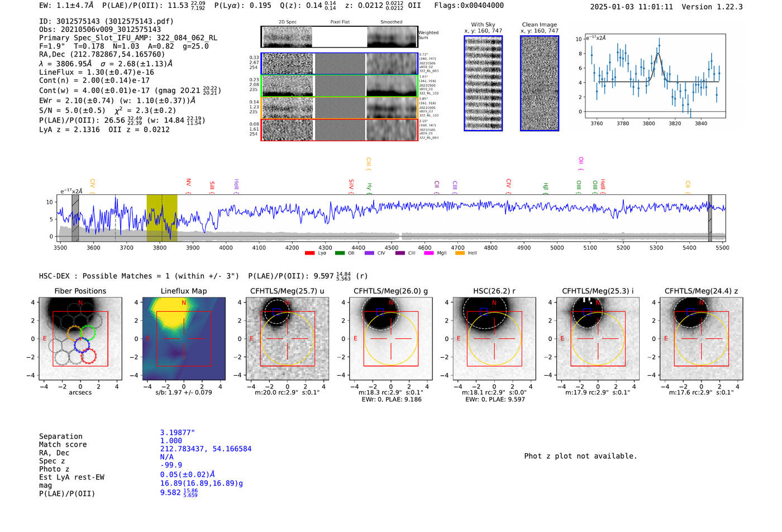Open the HSC(26.2) r image
Image resolution: width=782 pixels, height=532 pixels.
click(494, 338)
